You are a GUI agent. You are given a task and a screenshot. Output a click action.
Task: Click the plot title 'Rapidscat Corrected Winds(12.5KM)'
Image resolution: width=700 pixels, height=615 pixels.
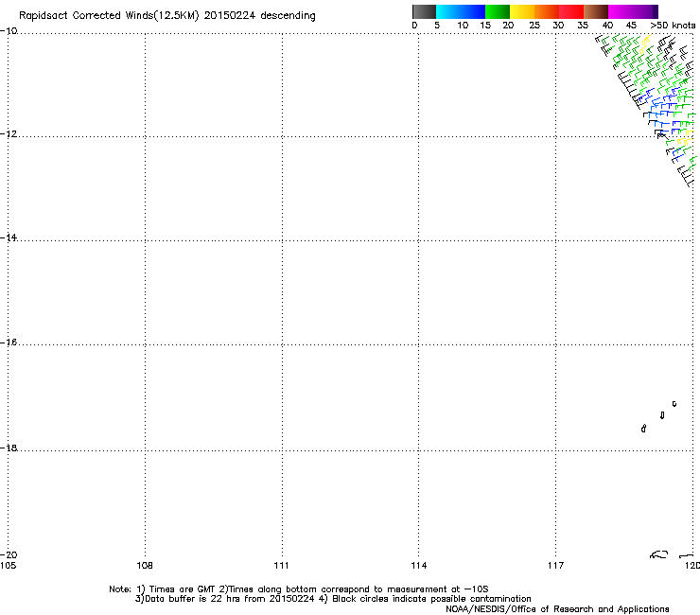109,16
